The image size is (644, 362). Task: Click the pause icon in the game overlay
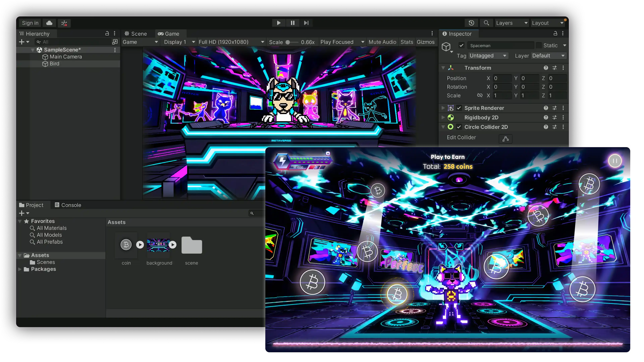(x=615, y=161)
